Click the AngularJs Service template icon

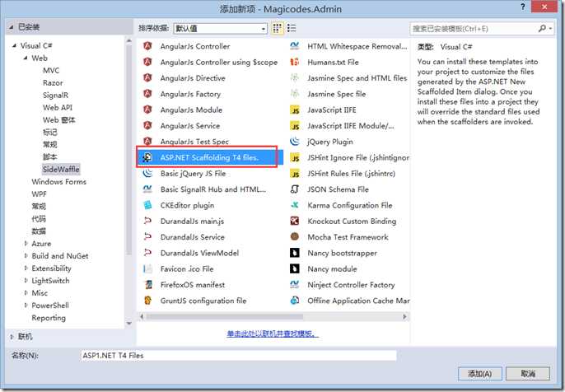pos(147,125)
